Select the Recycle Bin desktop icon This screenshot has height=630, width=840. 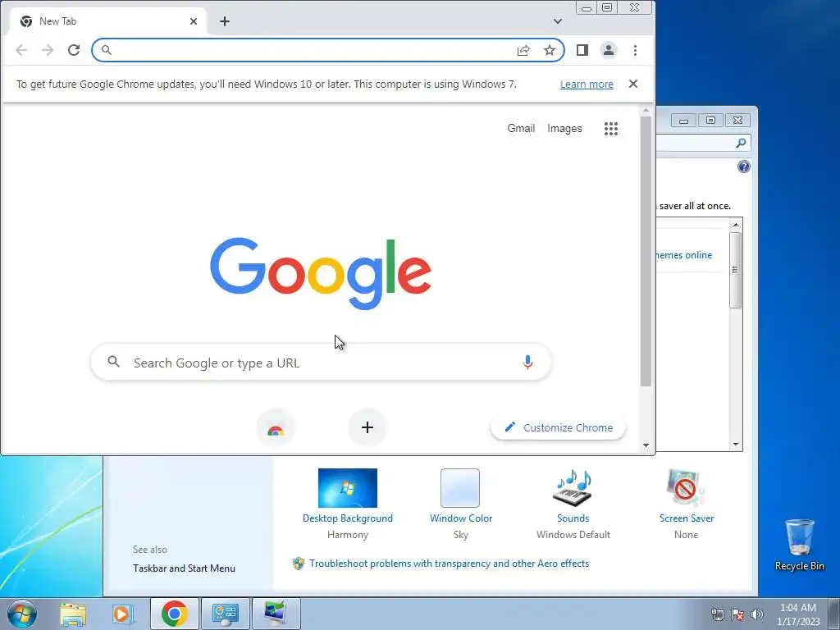(799, 545)
